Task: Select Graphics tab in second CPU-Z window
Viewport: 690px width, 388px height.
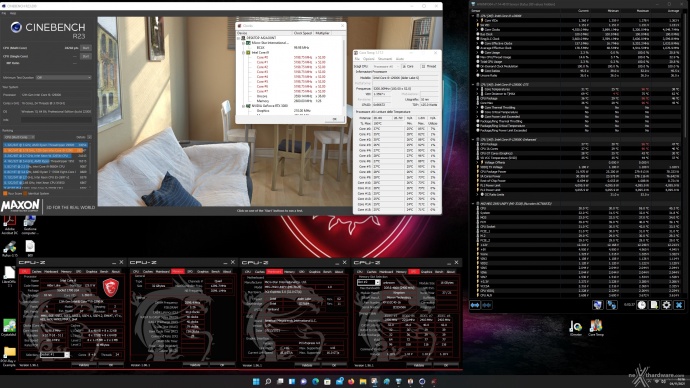Action: tap(202, 271)
